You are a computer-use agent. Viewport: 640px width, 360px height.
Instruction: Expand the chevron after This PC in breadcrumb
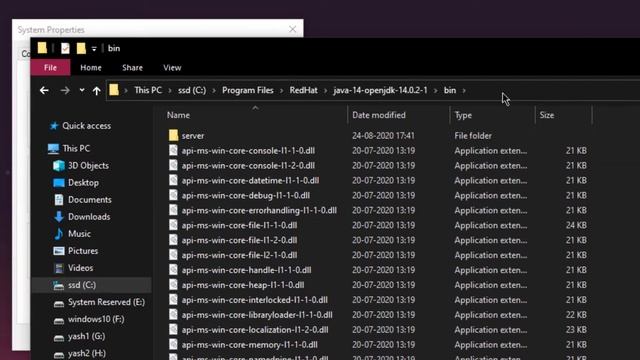coord(170,91)
